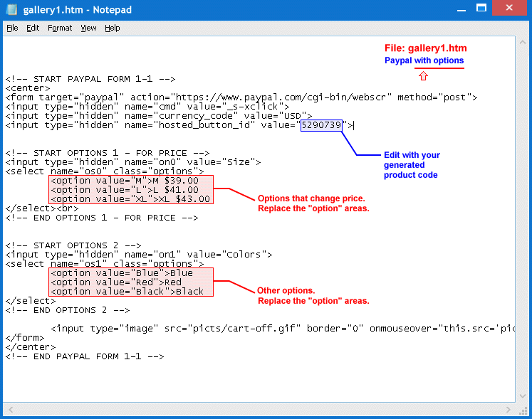Viewport: 532px width, 419px height.
Task: Open the Help menu
Action: coord(113,28)
